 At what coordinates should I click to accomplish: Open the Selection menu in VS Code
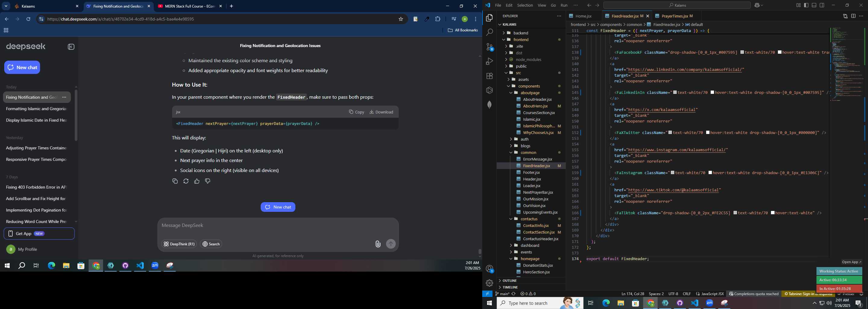(x=525, y=5)
